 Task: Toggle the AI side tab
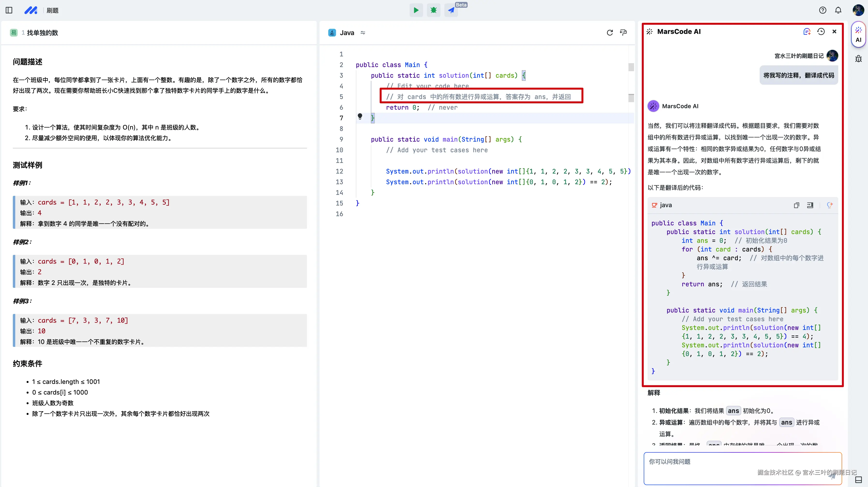(x=858, y=35)
